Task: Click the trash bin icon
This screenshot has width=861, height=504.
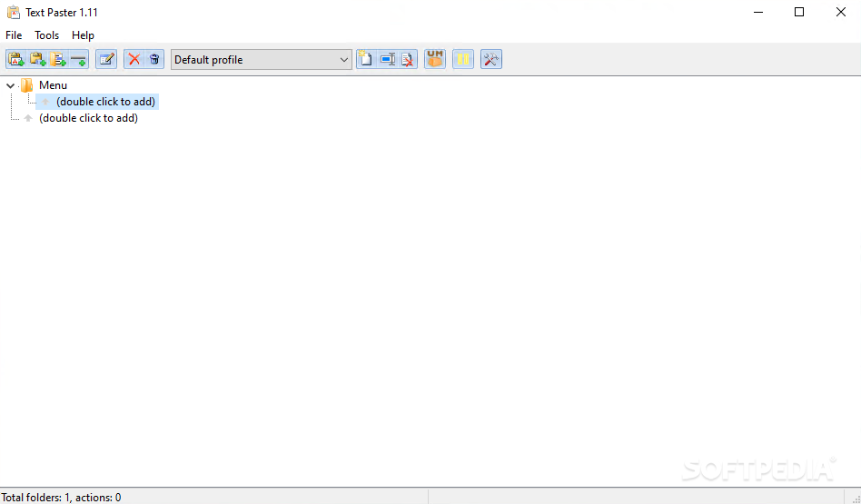Action: click(154, 59)
